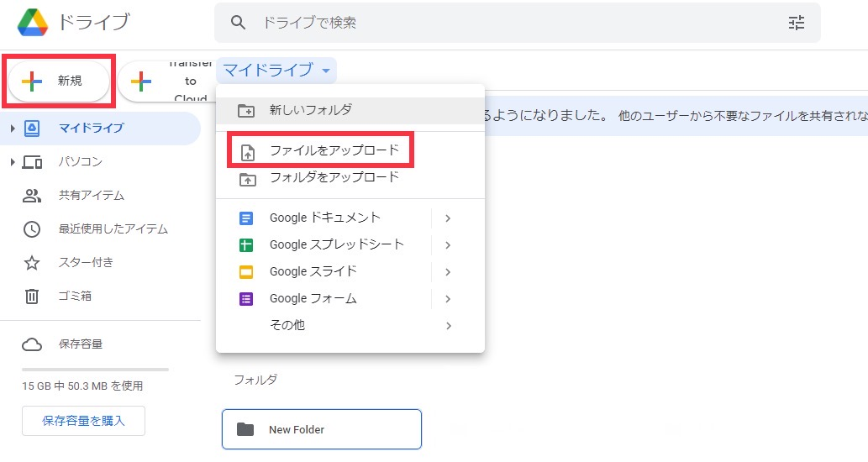This screenshot has height=462, width=868.
Task: Expand Google フォーム submenu arrow
Action: [448, 299]
